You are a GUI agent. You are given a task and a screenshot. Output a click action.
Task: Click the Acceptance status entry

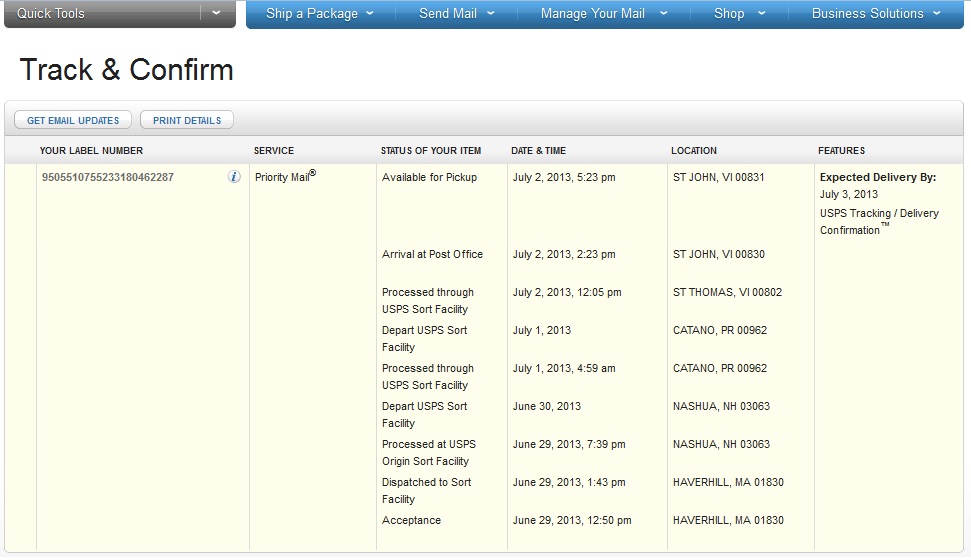point(411,520)
